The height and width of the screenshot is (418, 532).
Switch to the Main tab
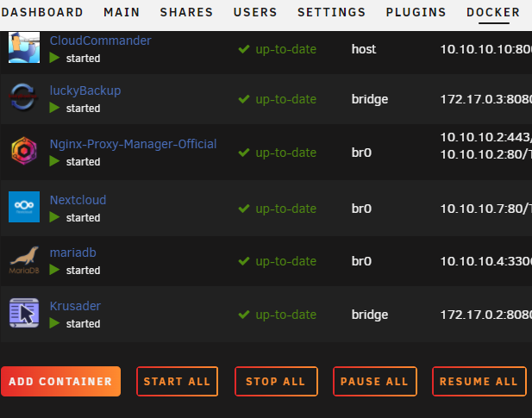122,12
